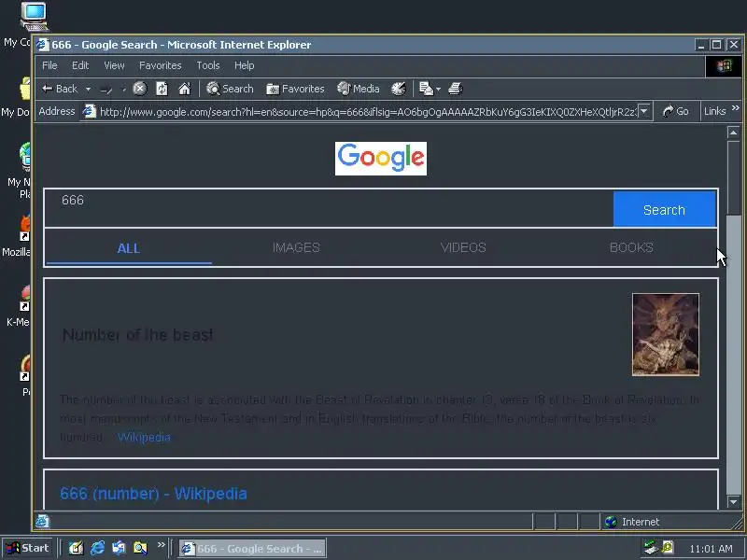This screenshot has width=747, height=560.
Task: Open the Edit menu
Action: coord(80,65)
